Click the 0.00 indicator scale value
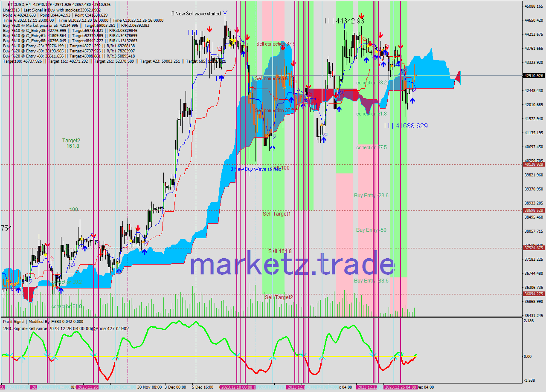The width and height of the screenshot is (546, 392). pyautogui.click(x=528, y=357)
